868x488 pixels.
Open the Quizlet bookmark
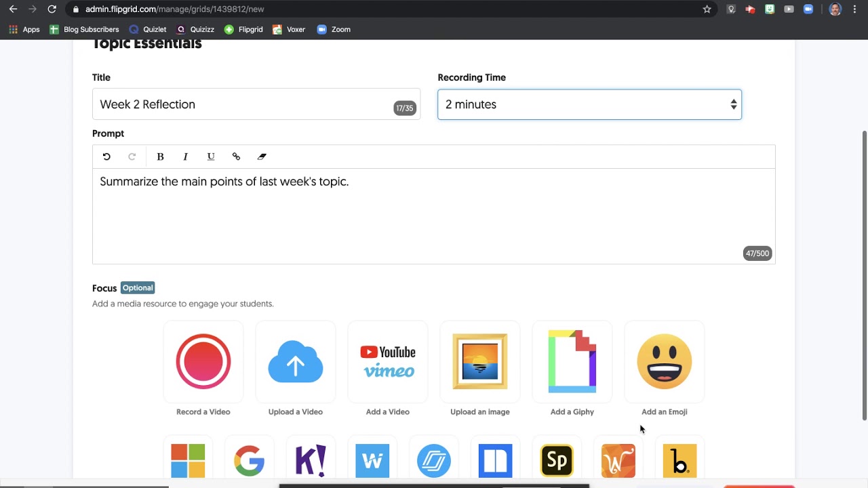(x=148, y=30)
